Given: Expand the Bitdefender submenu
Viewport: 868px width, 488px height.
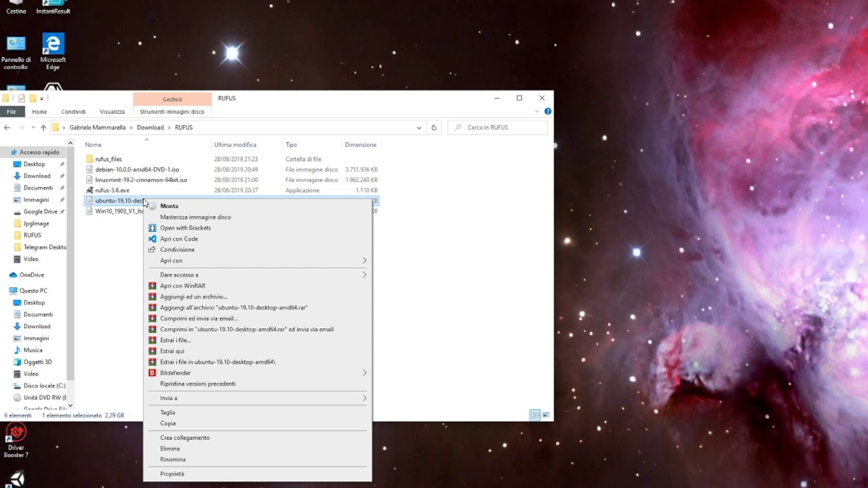Looking at the screenshot, I should 258,373.
